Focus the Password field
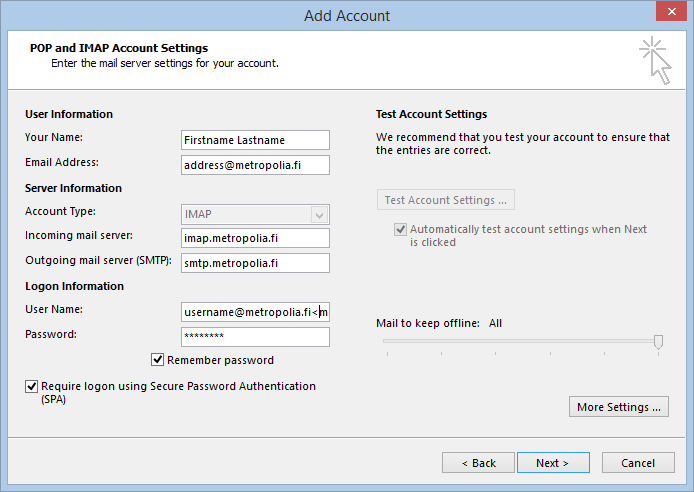 coord(255,337)
